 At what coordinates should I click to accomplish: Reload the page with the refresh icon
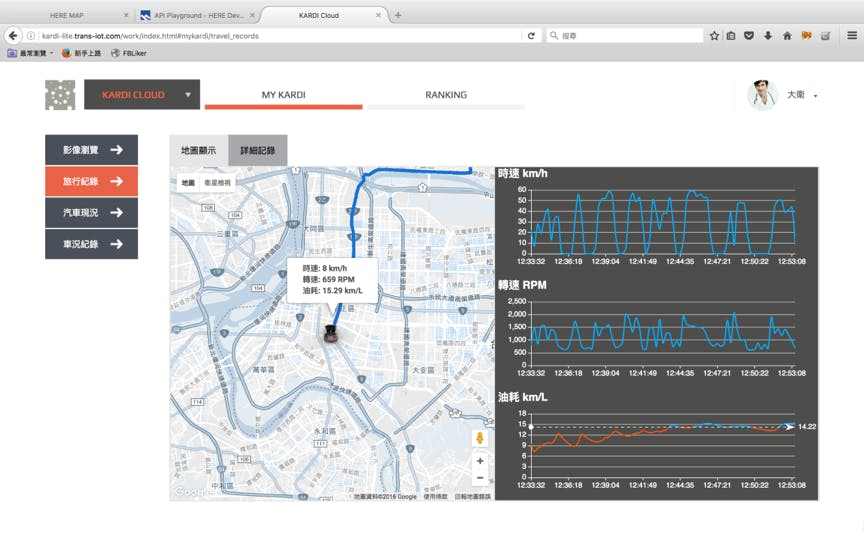pyautogui.click(x=531, y=36)
